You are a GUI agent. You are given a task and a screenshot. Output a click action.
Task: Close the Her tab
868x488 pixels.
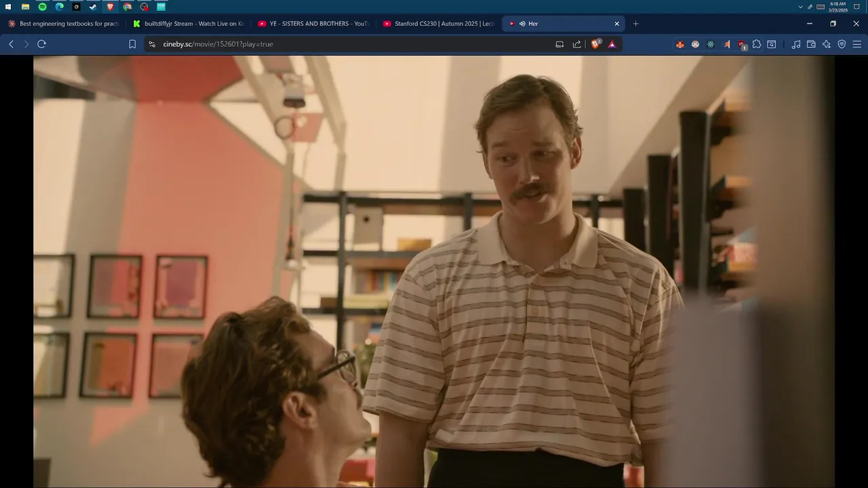(616, 24)
